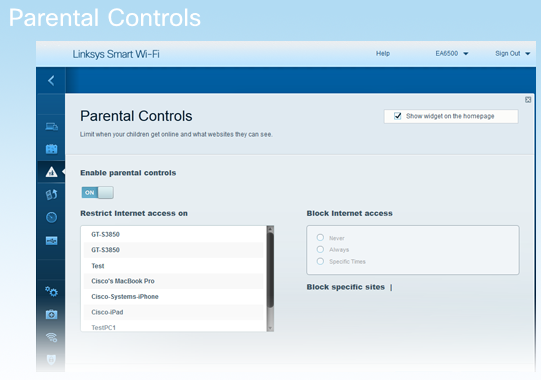Screen dimensions: 543x380
Task: Open the Help link
Action: [383, 53]
